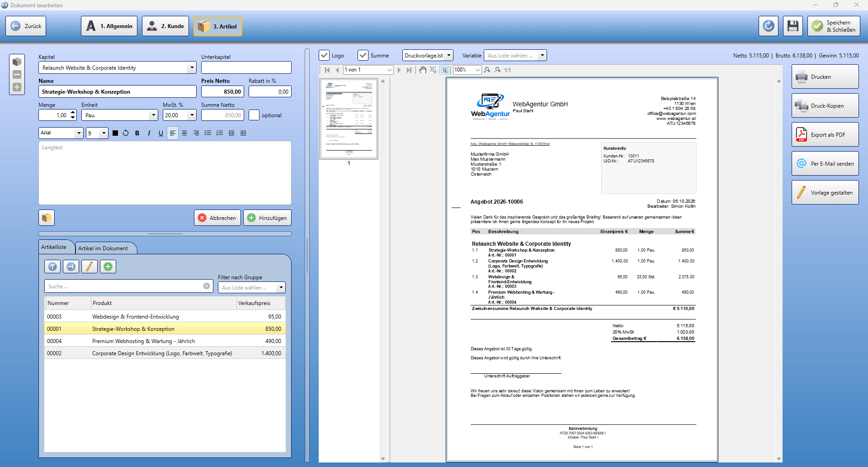Toggle underline formatting for Langtext
The image size is (868, 467).
coord(160,133)
